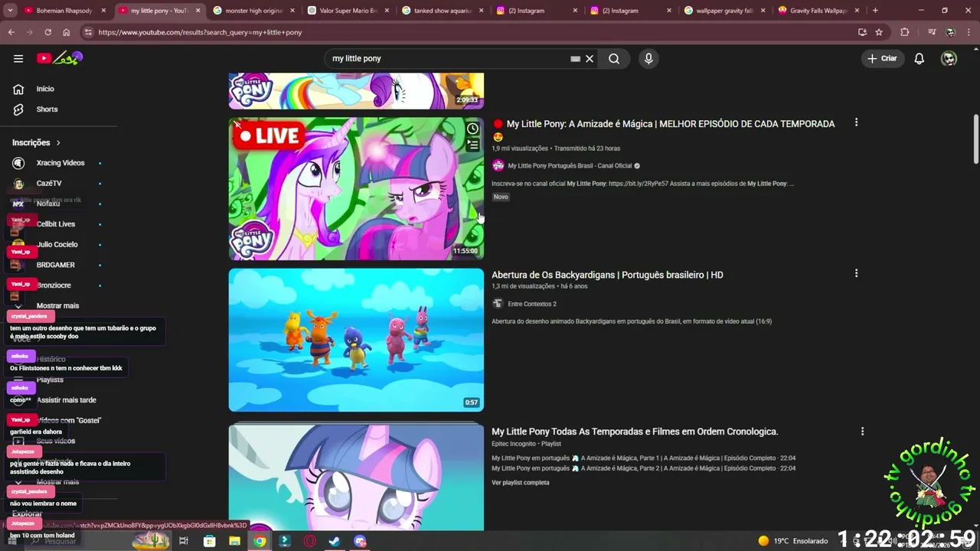Open Julio Cocielo subscription channel
980x551 pixels.
57,244
